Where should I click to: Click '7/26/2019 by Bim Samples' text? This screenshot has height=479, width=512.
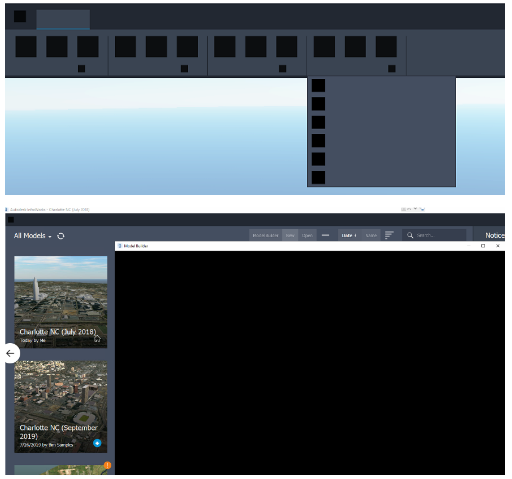(x=46, y=445)
